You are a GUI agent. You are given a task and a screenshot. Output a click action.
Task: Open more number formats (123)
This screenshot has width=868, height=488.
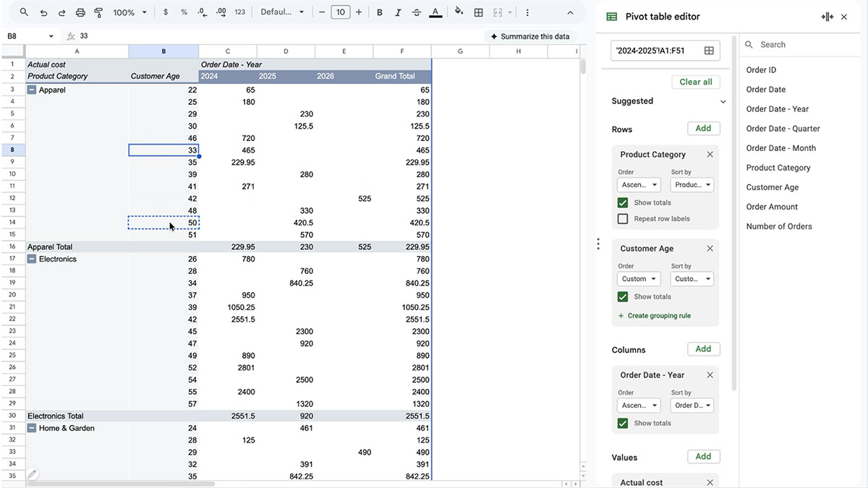[240, 12]
